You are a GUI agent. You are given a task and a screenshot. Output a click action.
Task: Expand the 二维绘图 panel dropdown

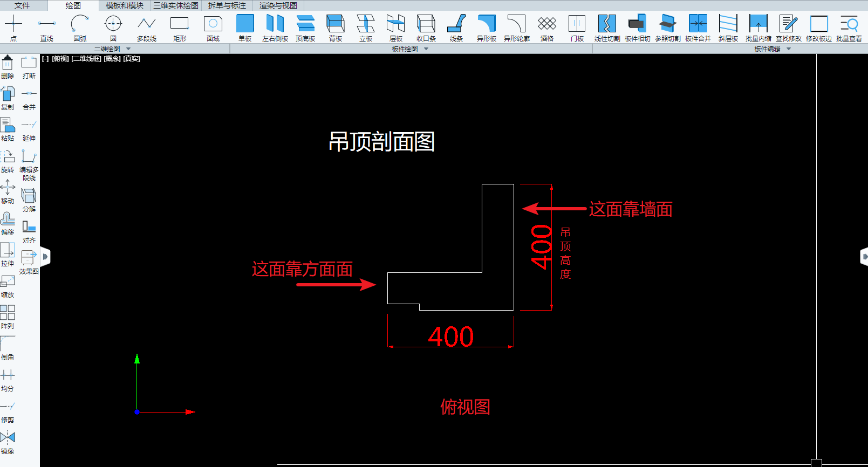coord(128,49)
